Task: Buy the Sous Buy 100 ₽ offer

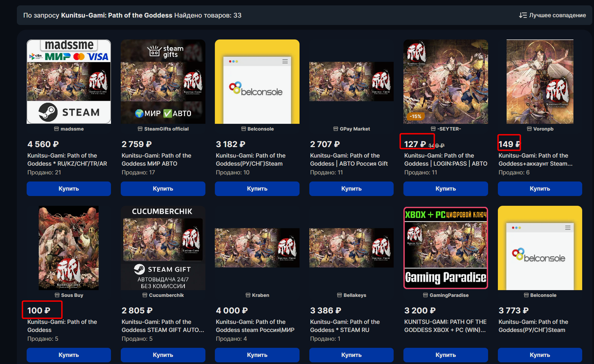Action: [69, 355]
